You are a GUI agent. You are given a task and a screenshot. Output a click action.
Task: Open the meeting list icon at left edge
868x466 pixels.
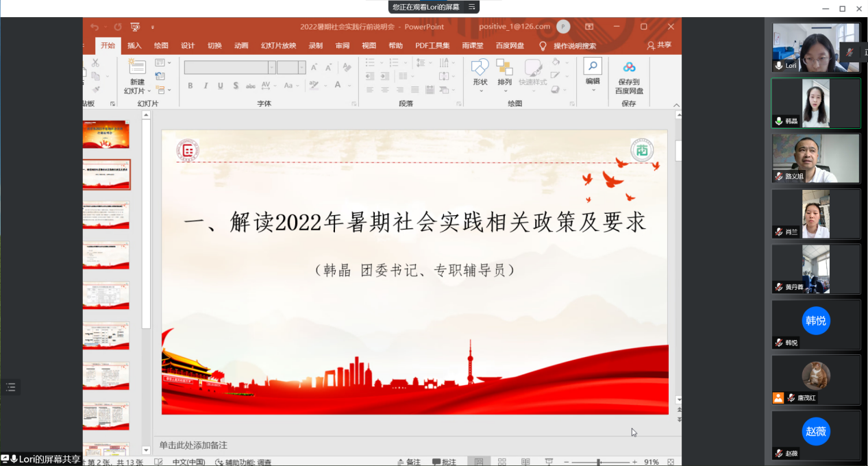coord(10,387)
